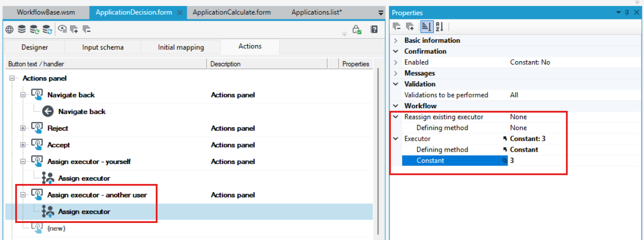This screenshot has height=240, width=644.
Task: Click the Navigate back button icon
Action: (37, 95)
